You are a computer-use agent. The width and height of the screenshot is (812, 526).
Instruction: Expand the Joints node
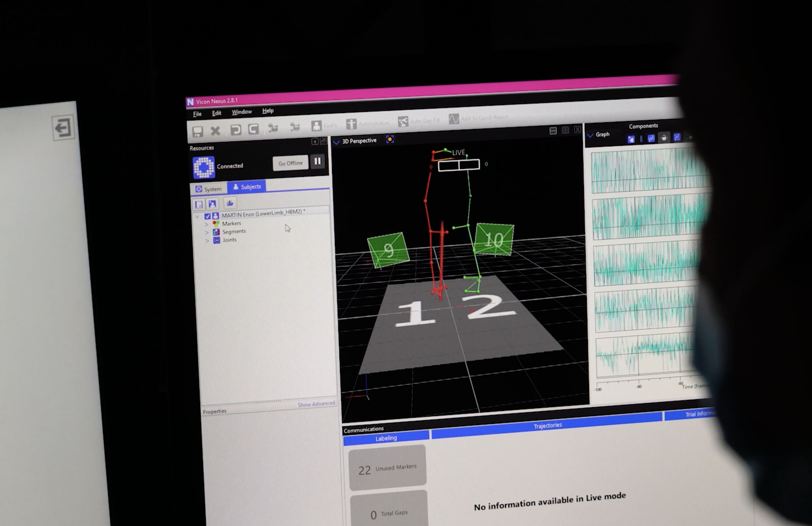pos(207,241)
